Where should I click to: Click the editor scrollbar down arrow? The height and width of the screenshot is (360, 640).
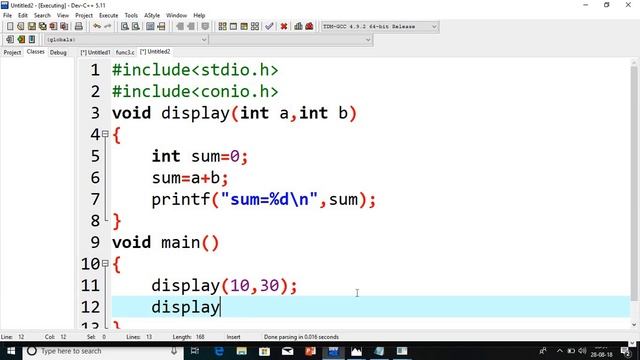coord(634,324)
